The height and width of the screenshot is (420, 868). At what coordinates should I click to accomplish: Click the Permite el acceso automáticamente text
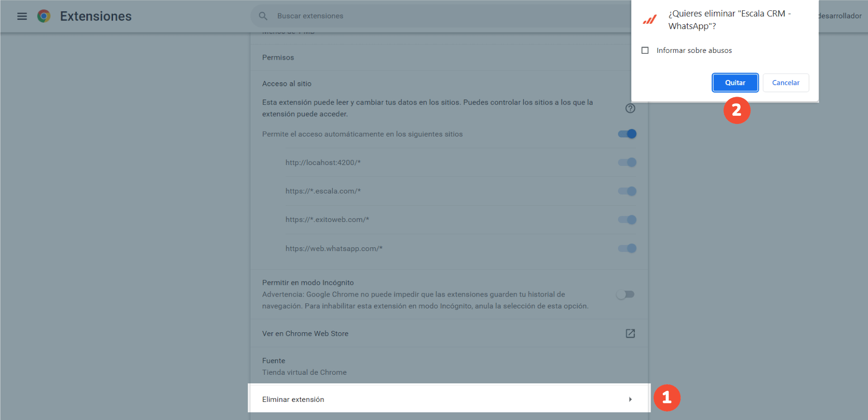[362, 134]
